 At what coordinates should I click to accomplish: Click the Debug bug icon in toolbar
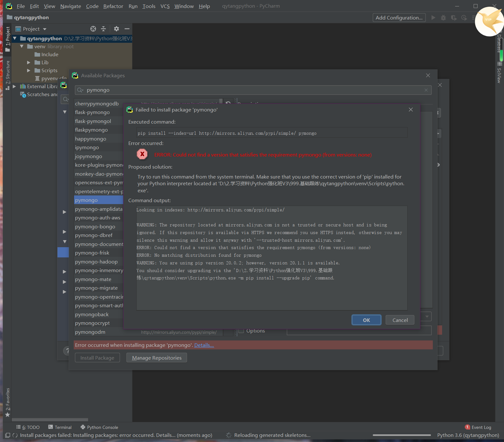point(443,18)
